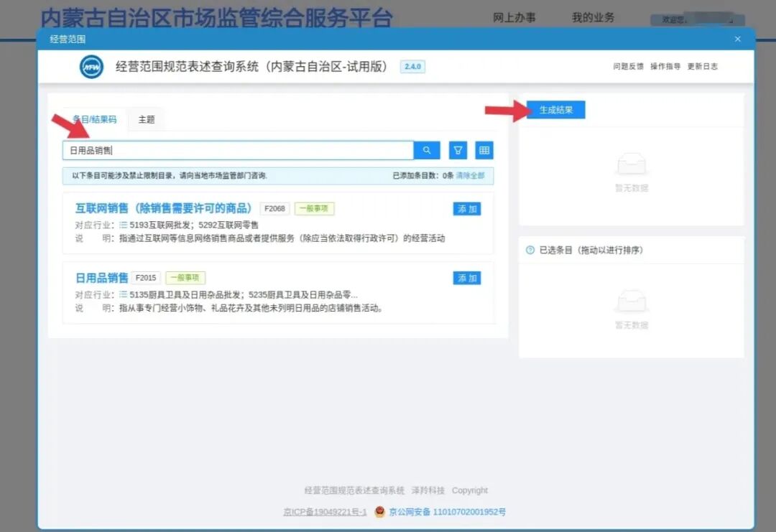Click the MFW system logo icon
The image size is (776, 532).
[91, 67]
